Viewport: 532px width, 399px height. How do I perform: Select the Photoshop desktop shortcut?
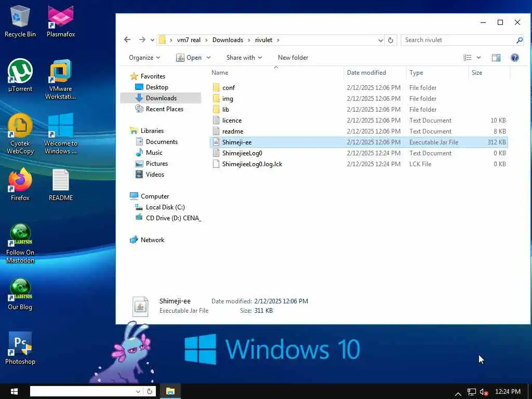pos(20,349)
